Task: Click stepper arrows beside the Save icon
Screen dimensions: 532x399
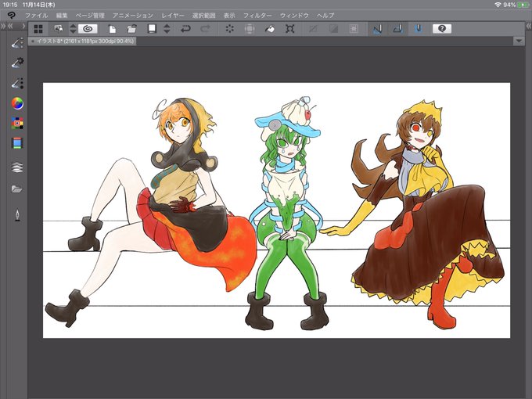Action: pos(167,29)
